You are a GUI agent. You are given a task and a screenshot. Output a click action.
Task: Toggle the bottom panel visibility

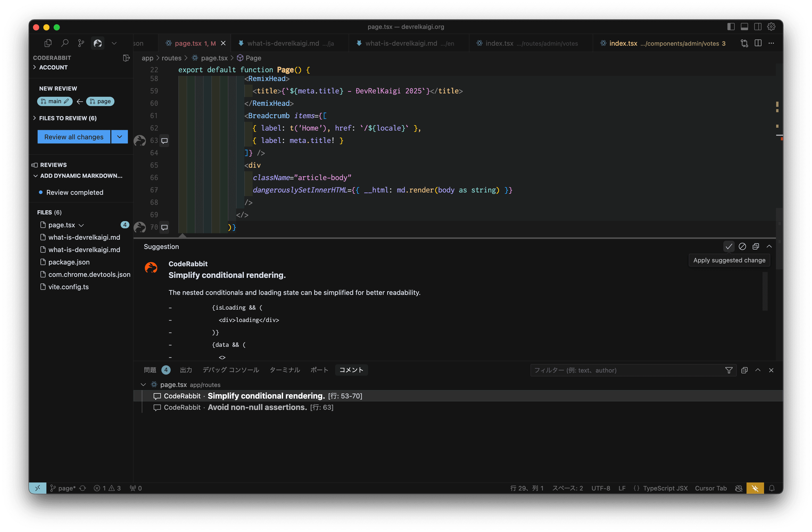click(x=744, y=27)
